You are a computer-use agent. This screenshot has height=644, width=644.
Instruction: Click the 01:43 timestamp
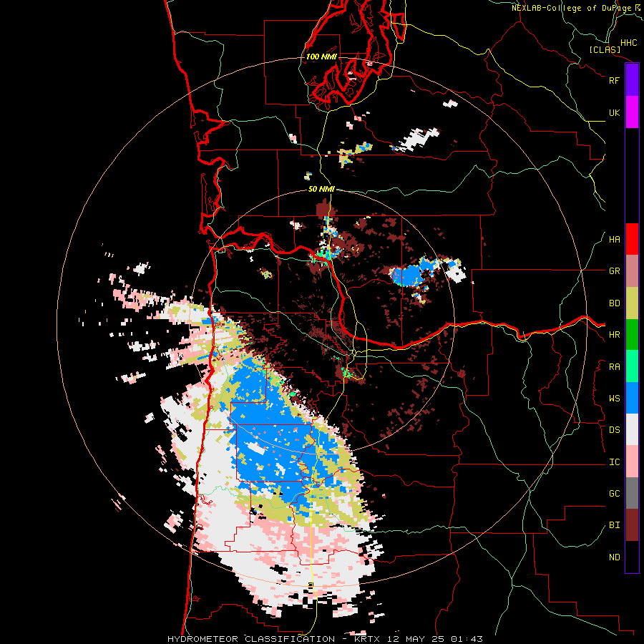467,639
